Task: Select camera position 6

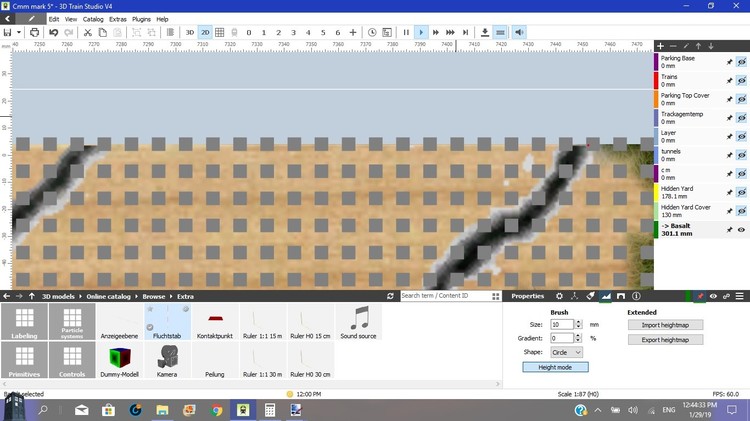Action: (x=338, y=33)
